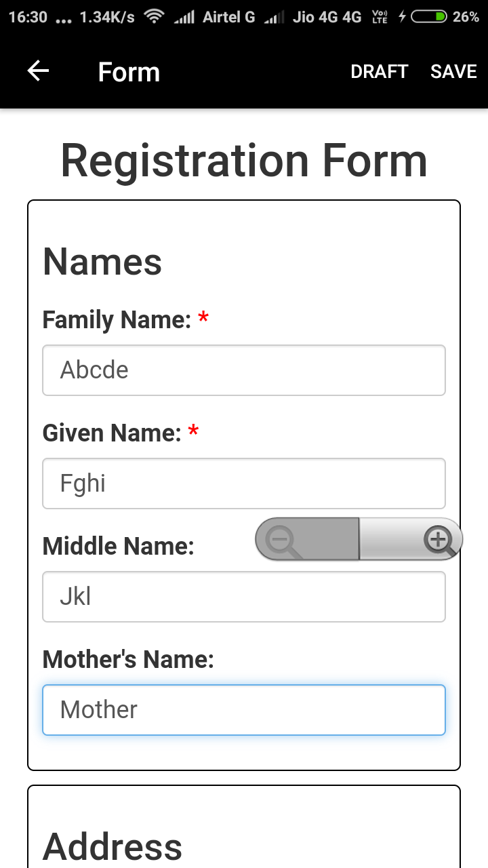This screenshot has height=868, width=488.
Task: Tap the Mother's Name label text
Action: (x=128, y=659)
